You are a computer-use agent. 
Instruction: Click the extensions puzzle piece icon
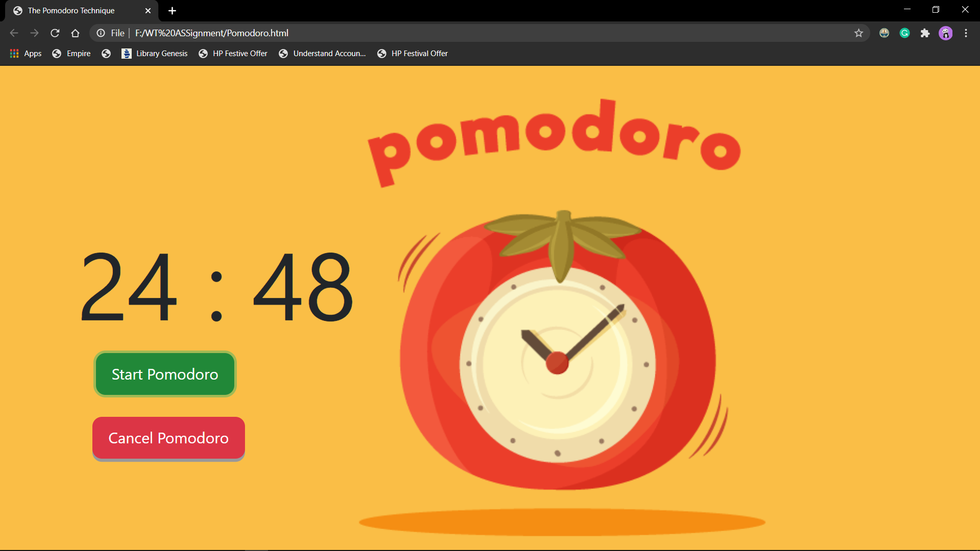[x=925, y=33]
